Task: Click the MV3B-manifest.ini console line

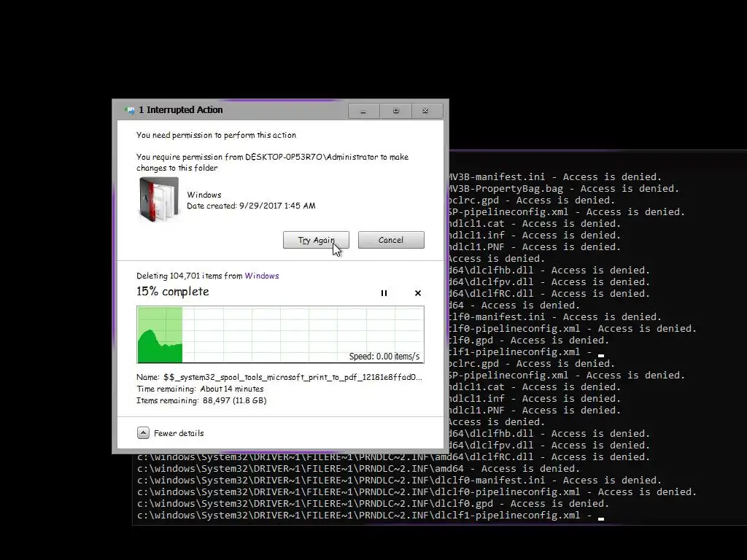Action: point(555,176)
